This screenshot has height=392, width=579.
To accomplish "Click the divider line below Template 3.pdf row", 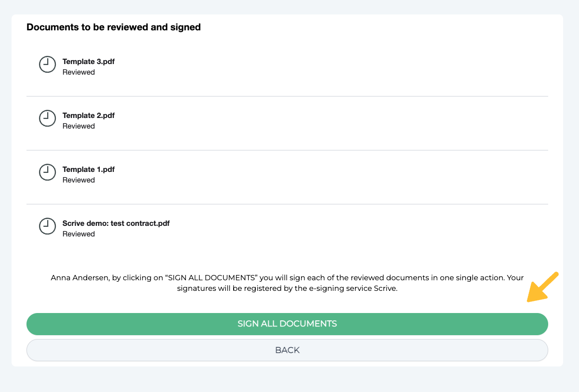I will 287,96.
